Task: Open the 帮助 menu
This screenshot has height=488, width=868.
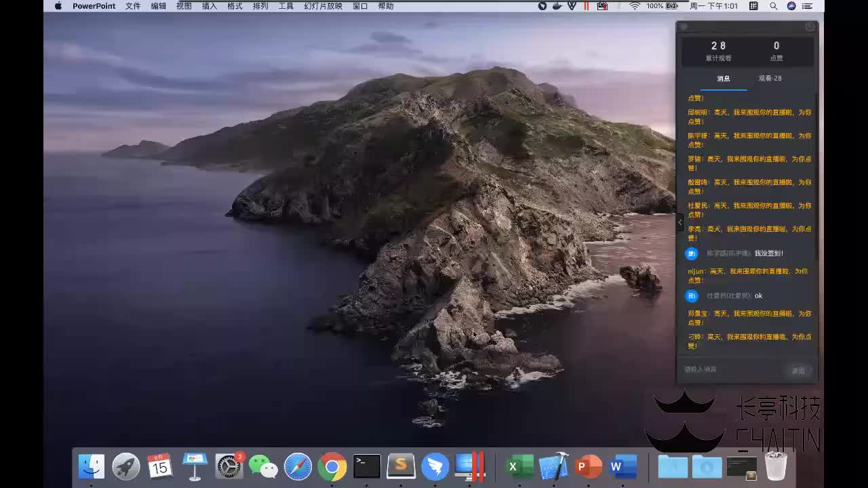Action: tap(386, 6)
